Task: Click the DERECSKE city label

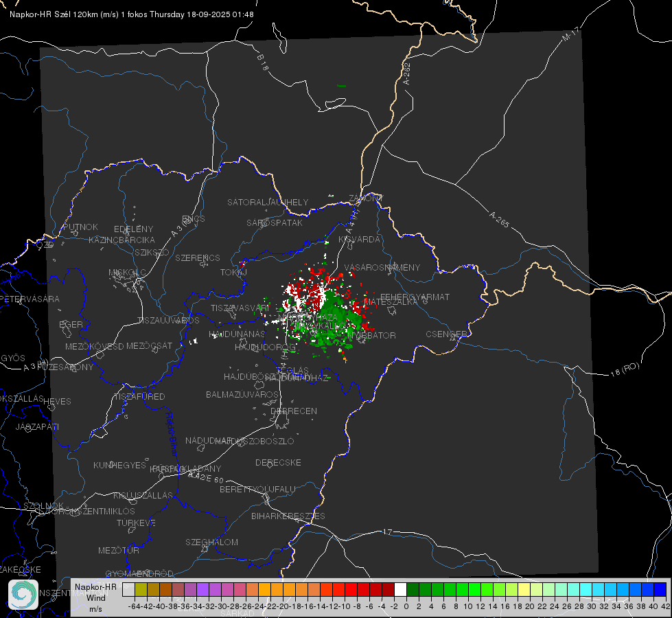Action: point(278,462)
